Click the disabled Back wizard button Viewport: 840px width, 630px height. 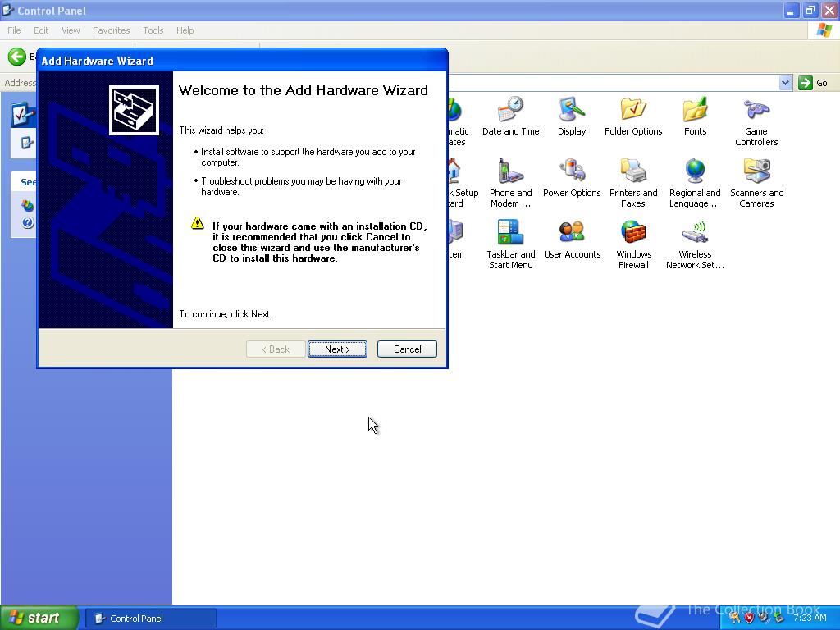(x=276, y=349)
